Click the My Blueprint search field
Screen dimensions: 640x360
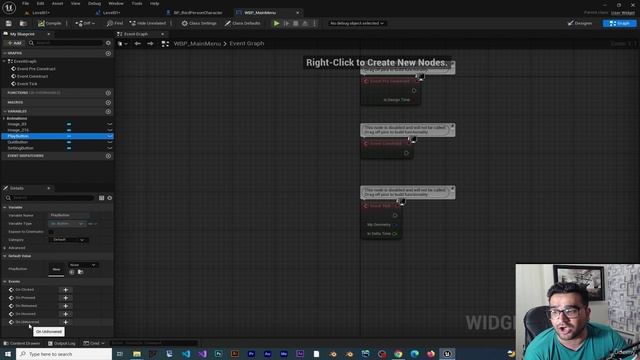click(x=65, y=43)
